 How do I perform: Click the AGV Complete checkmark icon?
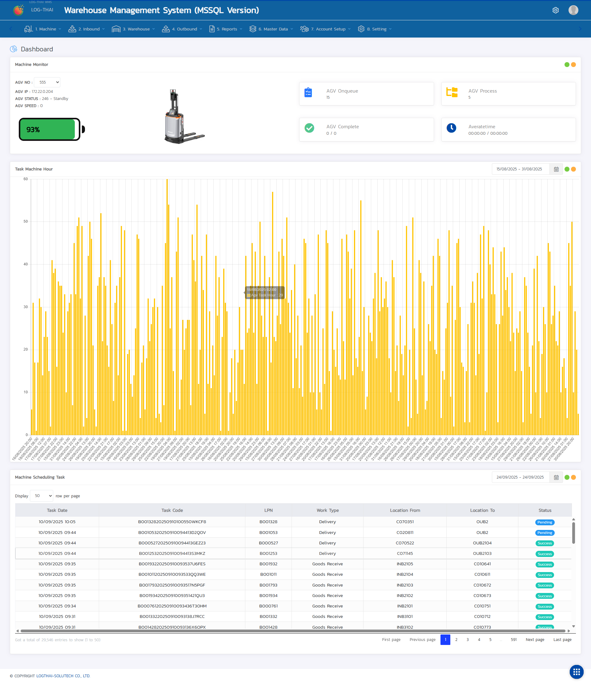(x=309, y=128)
